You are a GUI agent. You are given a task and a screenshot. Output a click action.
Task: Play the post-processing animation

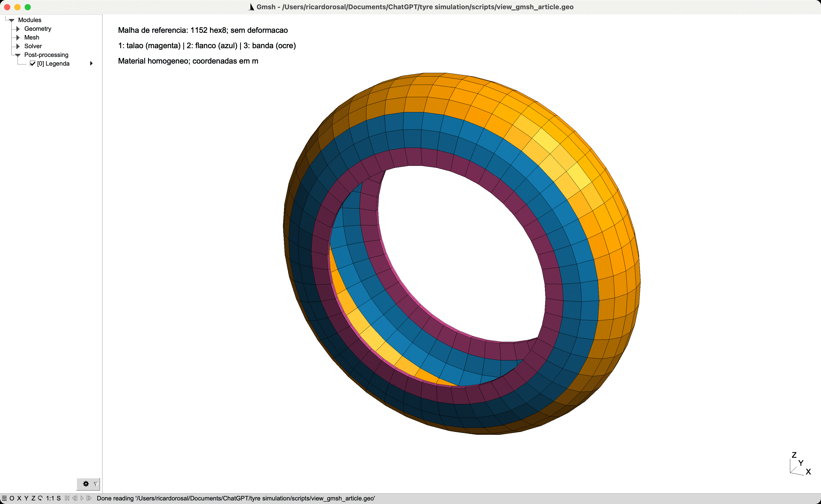tap(82, 498)
